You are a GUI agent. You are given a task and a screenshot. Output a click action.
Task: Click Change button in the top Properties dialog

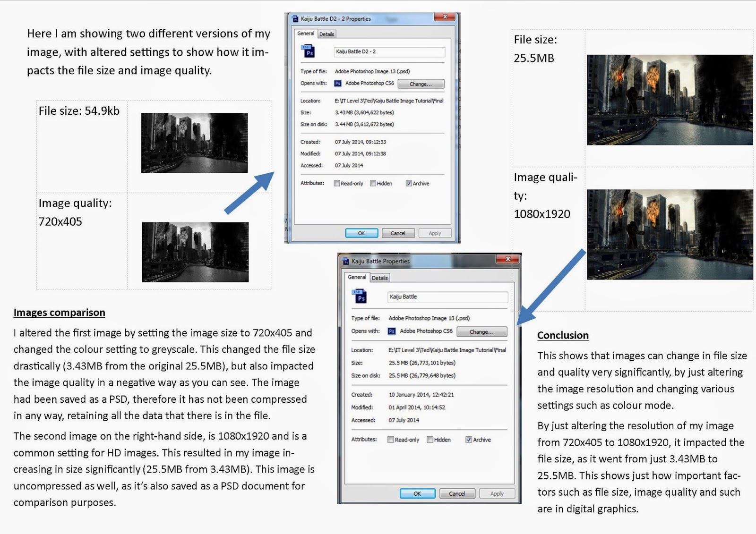[x=421, y=84]
